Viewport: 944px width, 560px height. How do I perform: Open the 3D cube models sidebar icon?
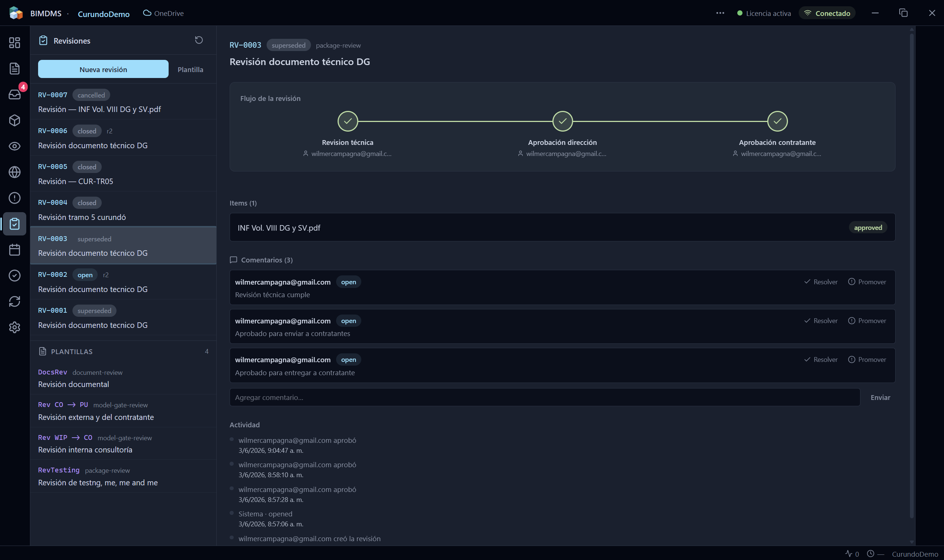pyautogui.click(x=14, y=121)
